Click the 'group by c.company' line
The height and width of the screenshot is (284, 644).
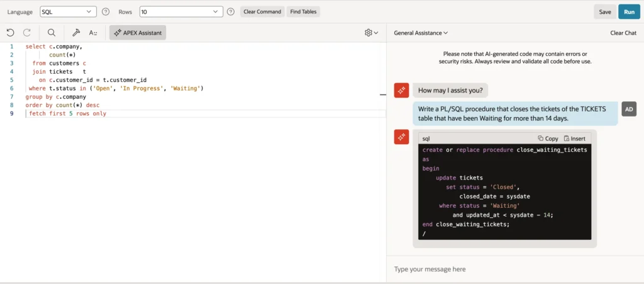pyautogui.click(x=55, y=96)
